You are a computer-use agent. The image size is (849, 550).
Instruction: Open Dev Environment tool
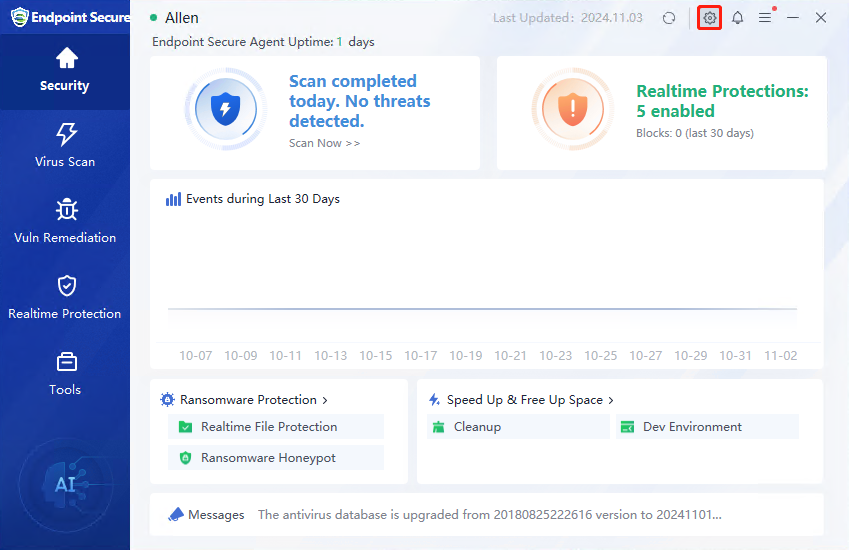point(707,427)
